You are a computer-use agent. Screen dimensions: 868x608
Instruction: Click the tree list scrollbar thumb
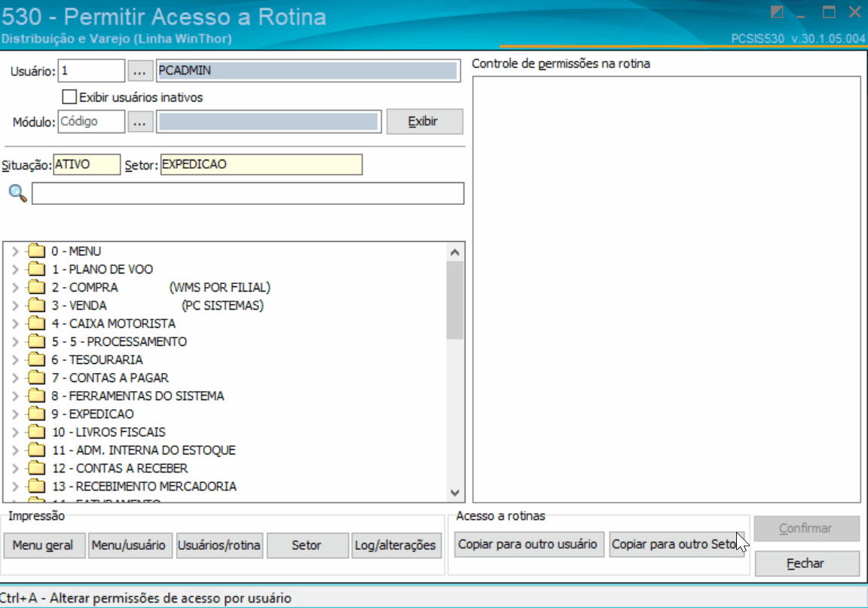(455, 300)
